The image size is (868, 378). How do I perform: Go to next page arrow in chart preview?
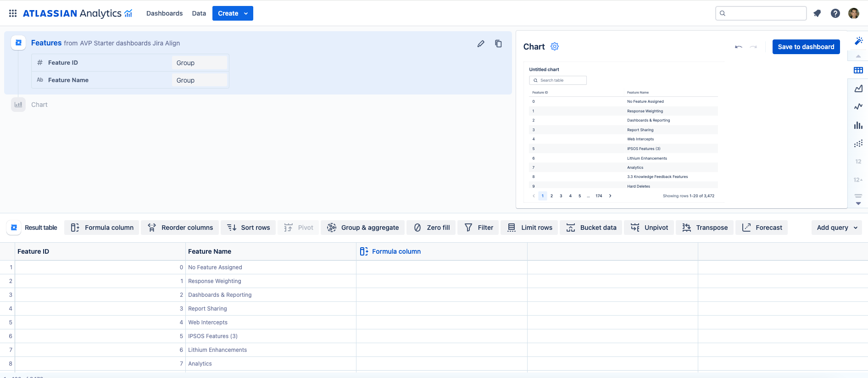coord(610,196)
